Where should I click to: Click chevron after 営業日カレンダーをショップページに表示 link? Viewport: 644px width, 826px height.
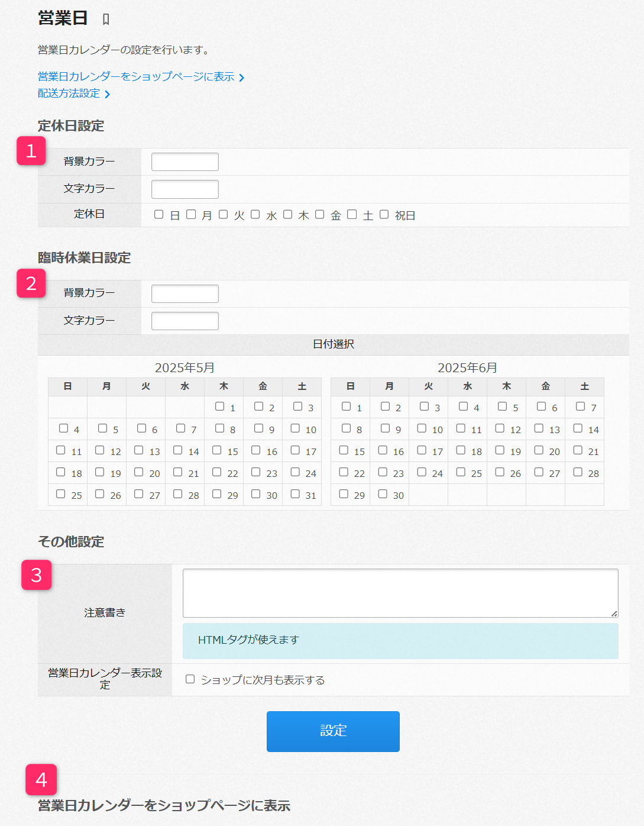[241, 78]
